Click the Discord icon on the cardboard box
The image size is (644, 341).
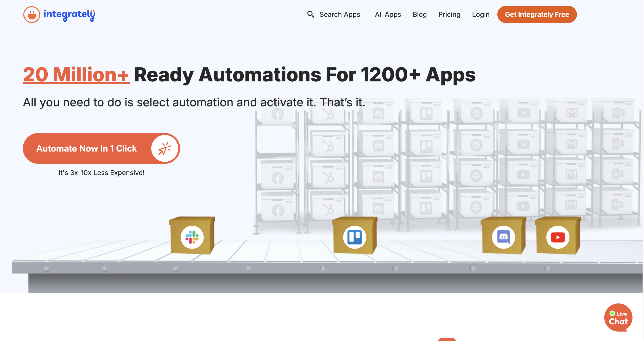tap(503, 237)
